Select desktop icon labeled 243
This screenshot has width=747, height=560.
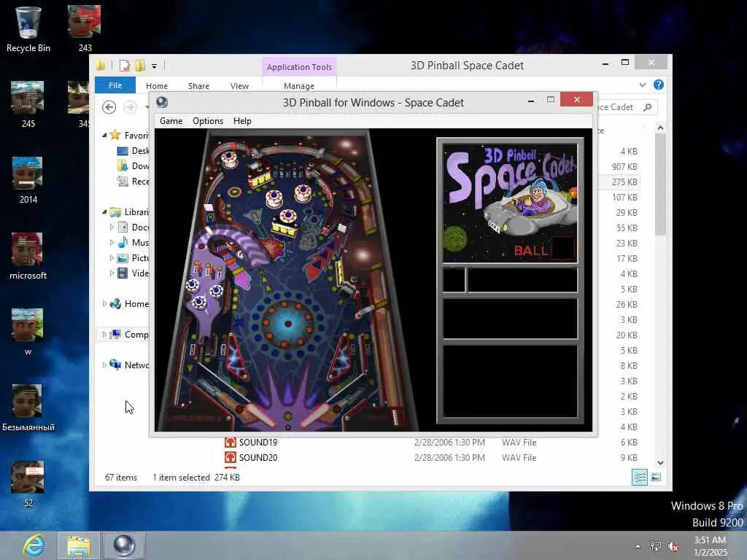pos(85,28)
